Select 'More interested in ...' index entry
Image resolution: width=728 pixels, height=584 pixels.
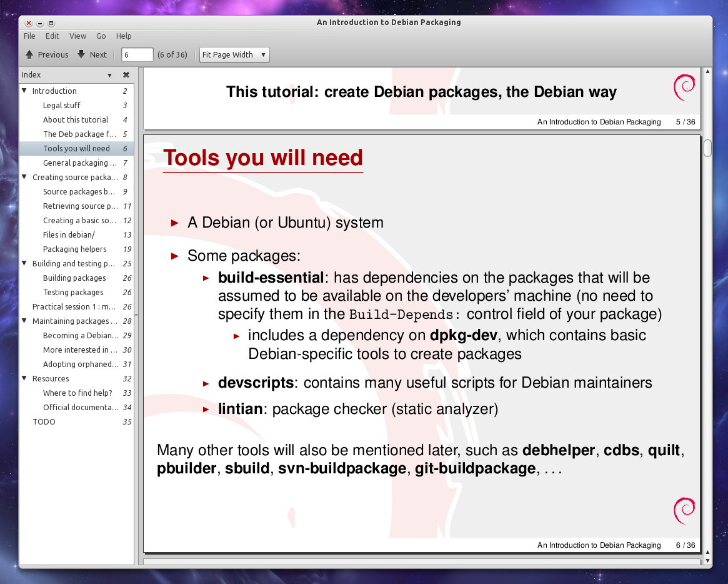[x=77, y=350]
